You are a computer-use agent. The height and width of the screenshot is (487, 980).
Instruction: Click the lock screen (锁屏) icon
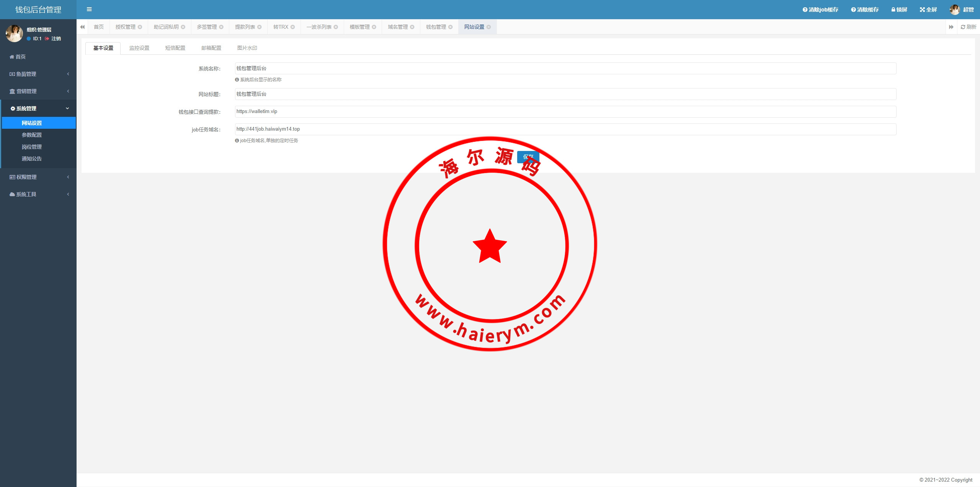(893, 10)
